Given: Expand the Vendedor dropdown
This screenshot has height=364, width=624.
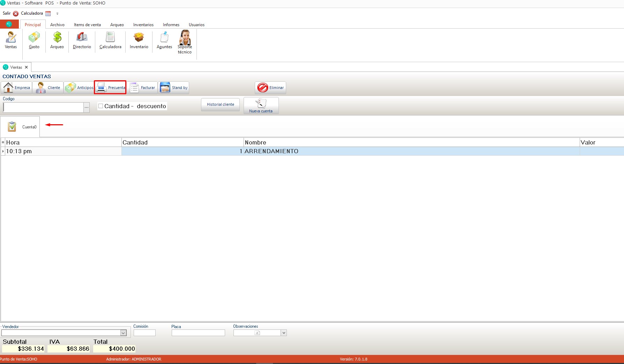Looking at the screenshot, I should pos(123,333).
